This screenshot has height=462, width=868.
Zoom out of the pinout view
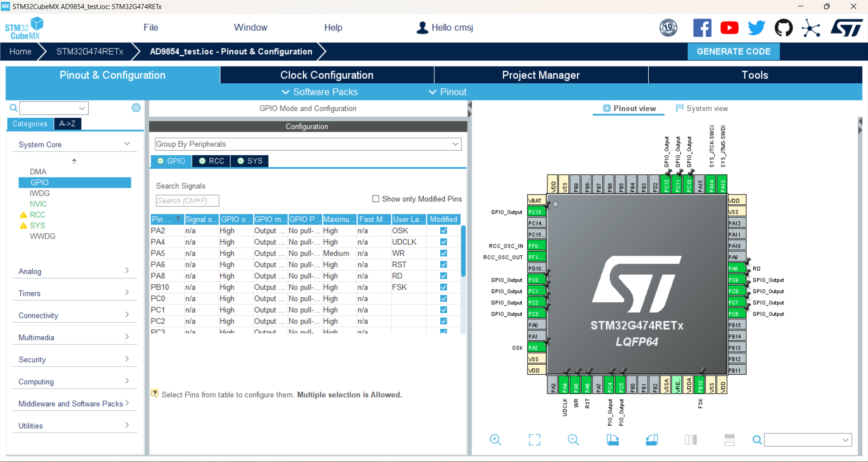click(573, 439)
